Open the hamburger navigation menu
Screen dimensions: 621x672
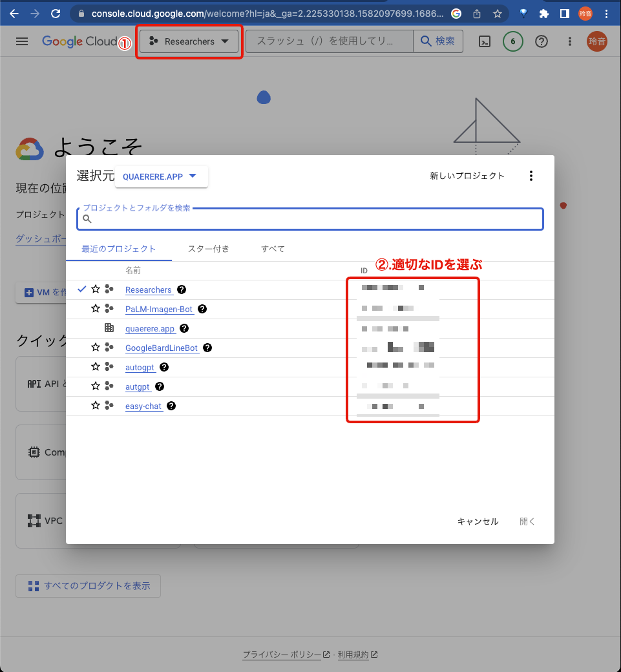(22, 41)
